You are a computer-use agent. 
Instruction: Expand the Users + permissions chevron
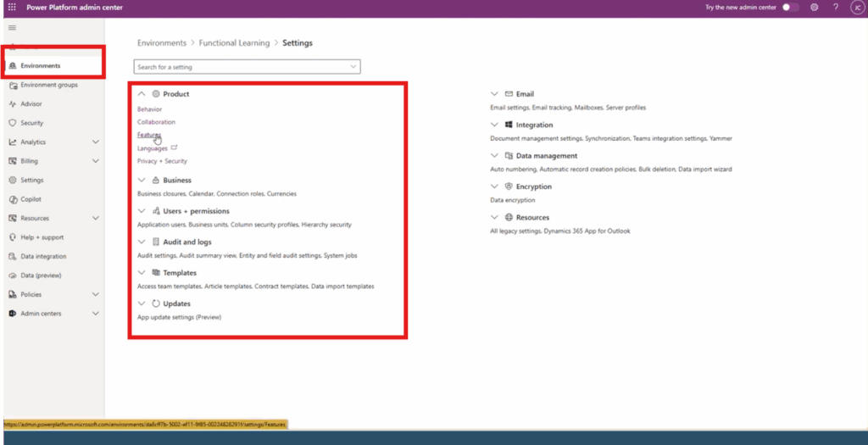(142, 211)
